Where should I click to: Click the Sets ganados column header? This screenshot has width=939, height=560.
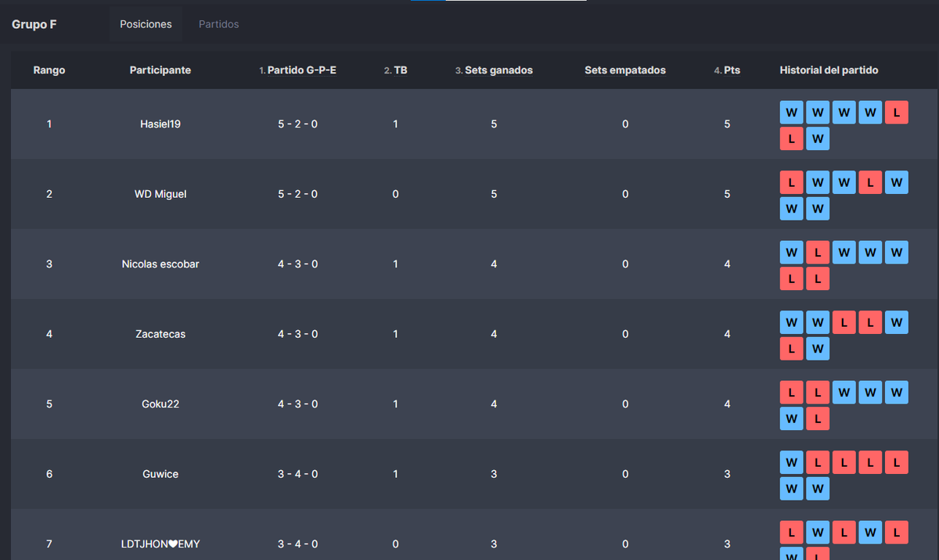[x=494, y=70]
